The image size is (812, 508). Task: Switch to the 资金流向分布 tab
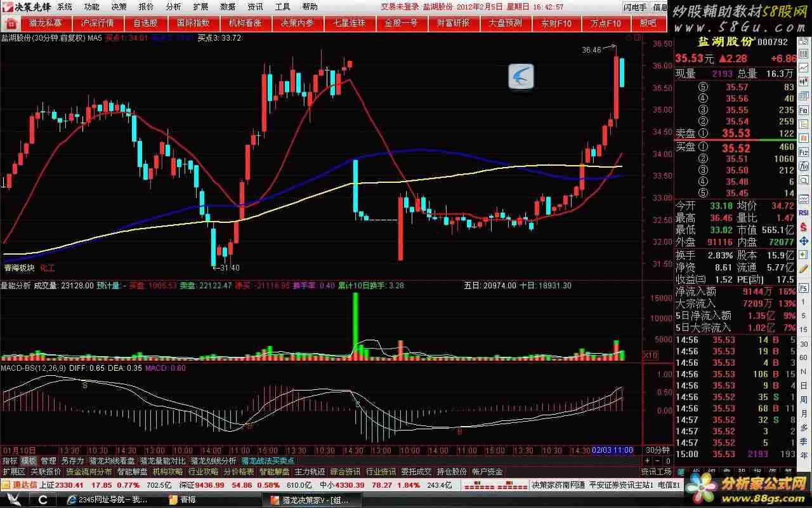click(89, 471)
